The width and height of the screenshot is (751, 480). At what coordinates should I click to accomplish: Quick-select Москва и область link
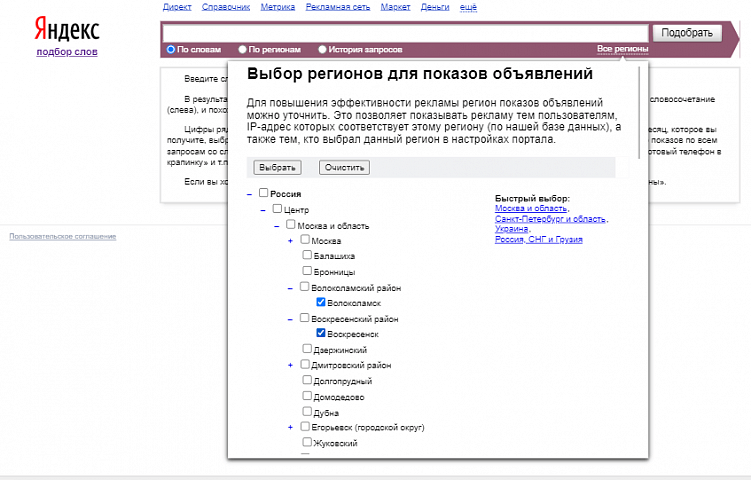coord(531,208)
